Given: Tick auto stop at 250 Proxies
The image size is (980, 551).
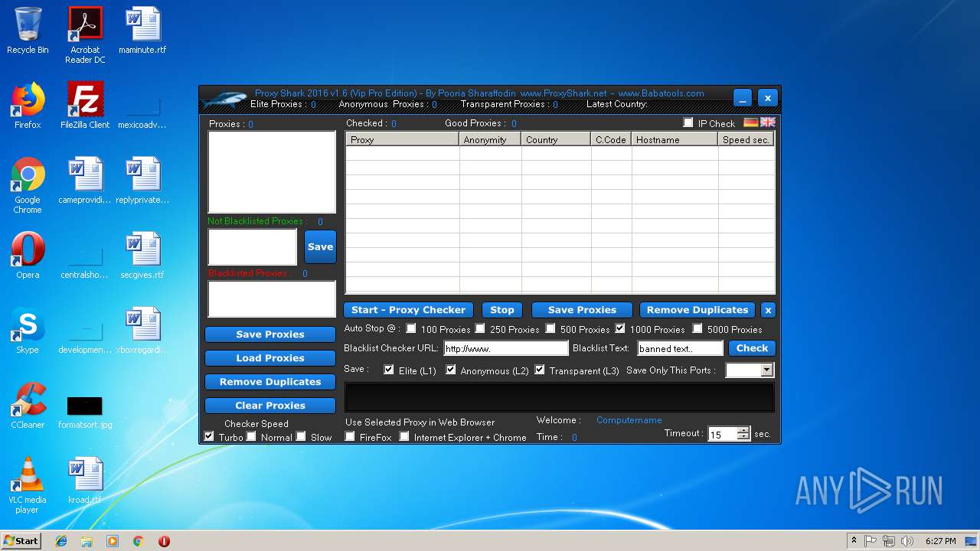Looking at the screenshot, I should click(x=480, y=329).
